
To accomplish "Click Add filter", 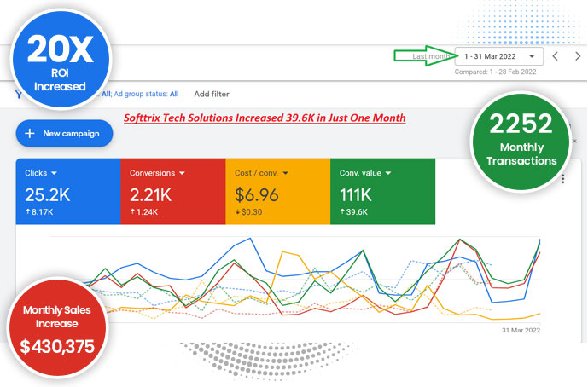I will click(212, 94).
